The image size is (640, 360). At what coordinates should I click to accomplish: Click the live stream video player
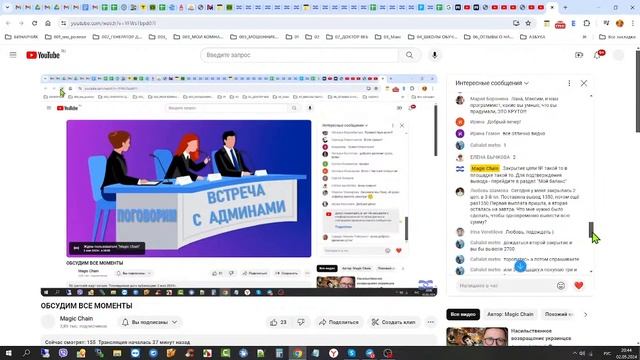(239, 185)
